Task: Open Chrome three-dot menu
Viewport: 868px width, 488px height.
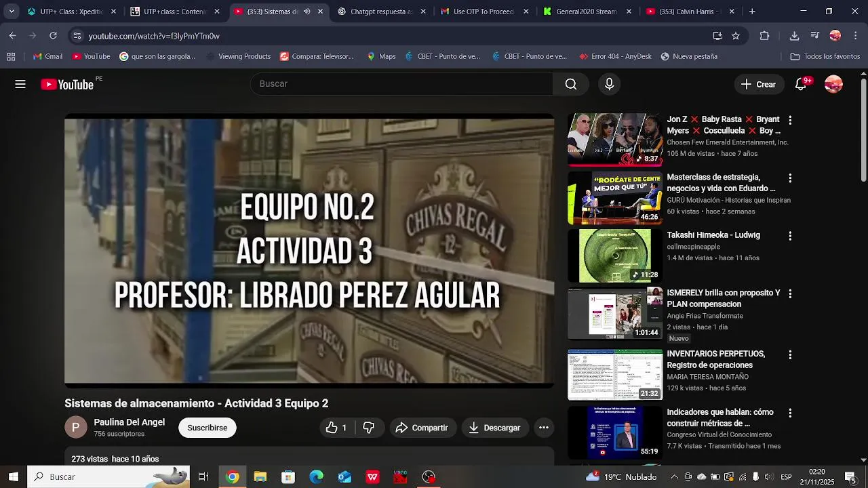Action: (856, 36)
